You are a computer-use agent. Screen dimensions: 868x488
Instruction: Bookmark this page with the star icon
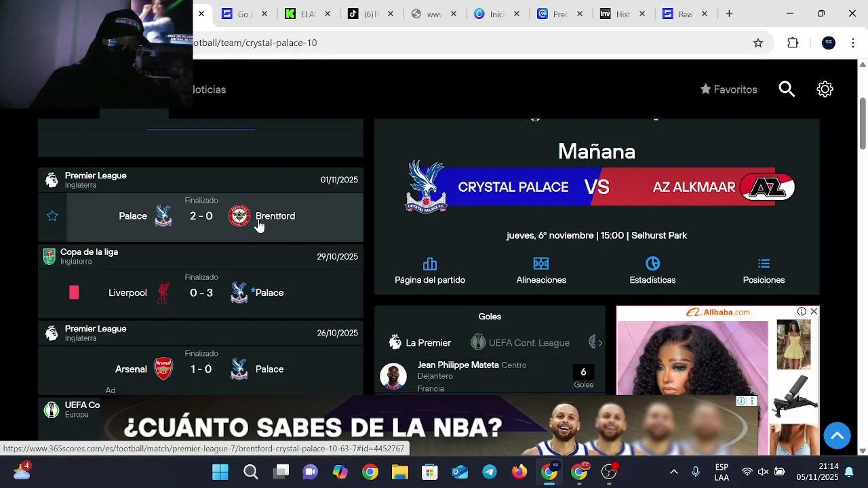click(x=758, y=43)
